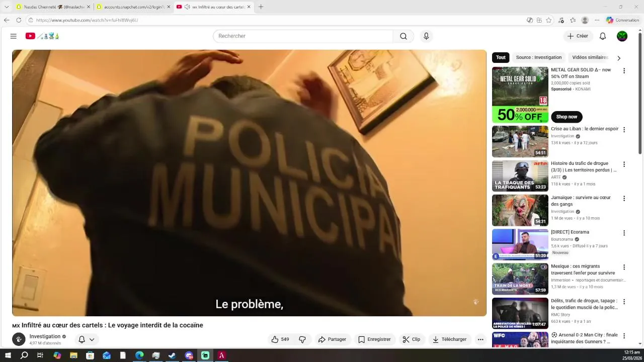Screen dimensions: 644x362
Task: Open Edge media control icon
Action: pos(561,20)
